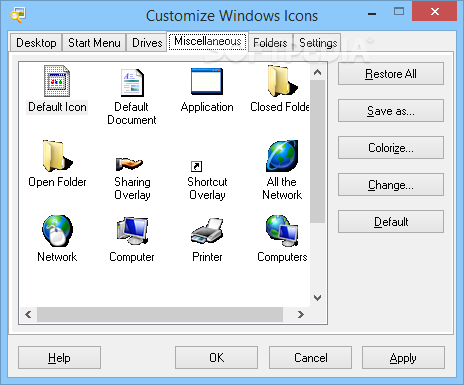Open the Colorize... dialog
The width and height of the screenshot is (464, 385).
(391, 148)
